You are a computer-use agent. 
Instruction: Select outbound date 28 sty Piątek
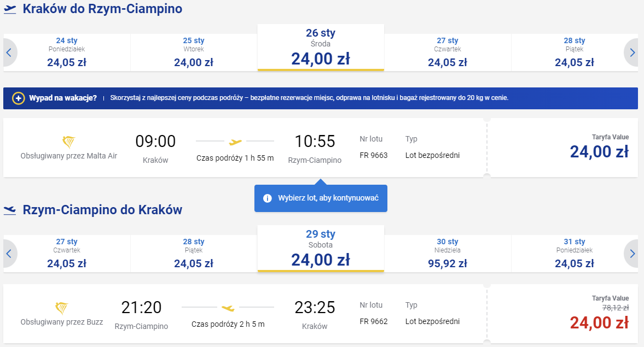pos(574,52)
